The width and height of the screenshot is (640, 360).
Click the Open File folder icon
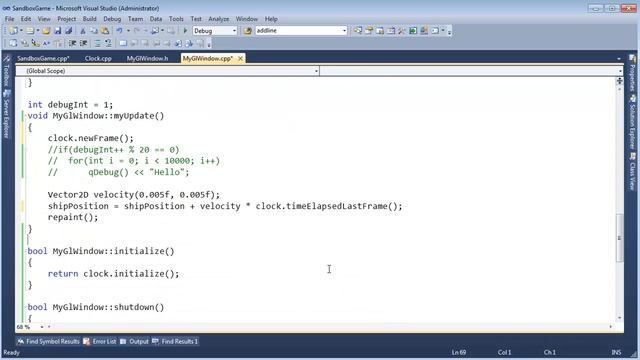click(x=46, y=31)
